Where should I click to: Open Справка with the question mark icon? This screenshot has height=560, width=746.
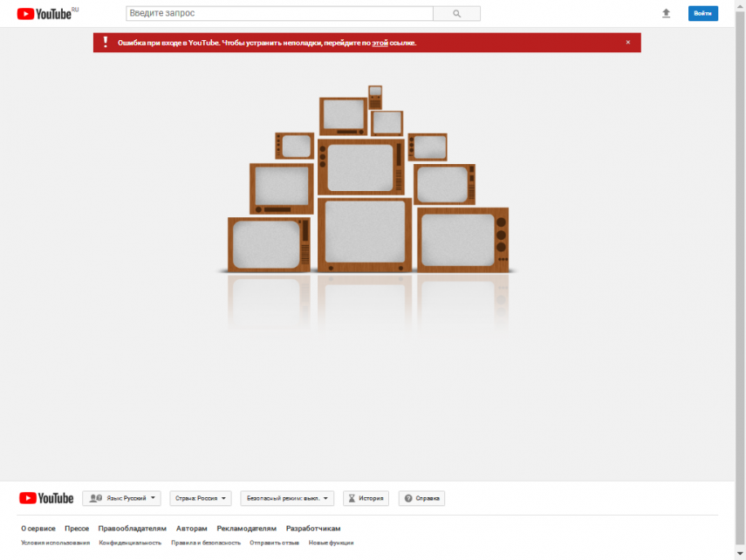point(422,499)
